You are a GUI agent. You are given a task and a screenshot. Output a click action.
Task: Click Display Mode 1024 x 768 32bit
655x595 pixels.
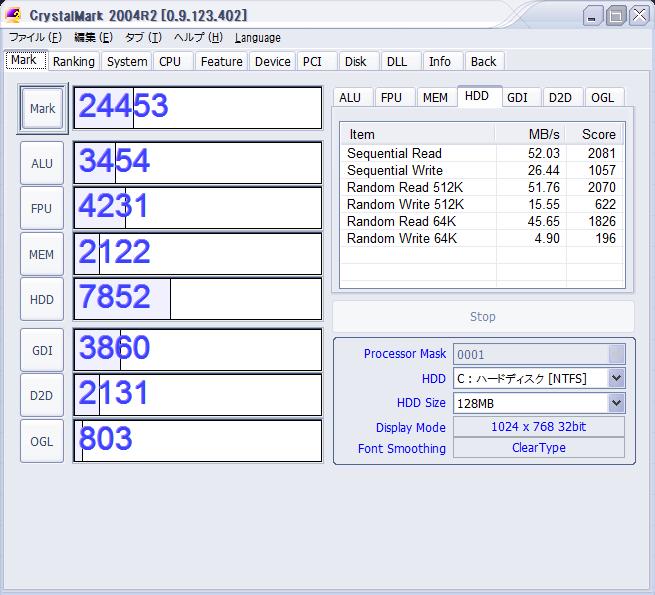pos(539,427)
